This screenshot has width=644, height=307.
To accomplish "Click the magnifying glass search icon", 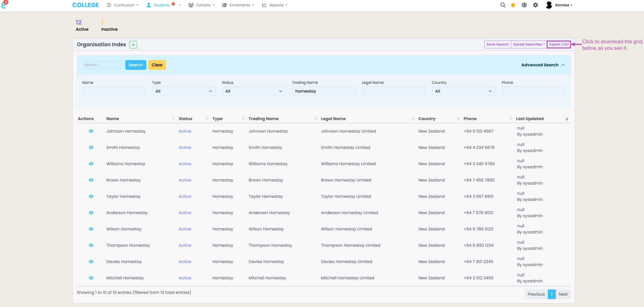I will [x=503, y=5].
